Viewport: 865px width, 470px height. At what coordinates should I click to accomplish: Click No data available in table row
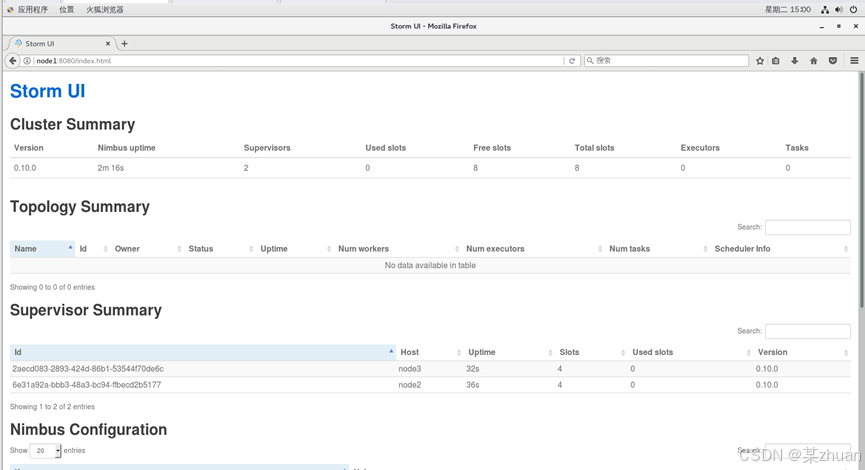click(430, 265)
